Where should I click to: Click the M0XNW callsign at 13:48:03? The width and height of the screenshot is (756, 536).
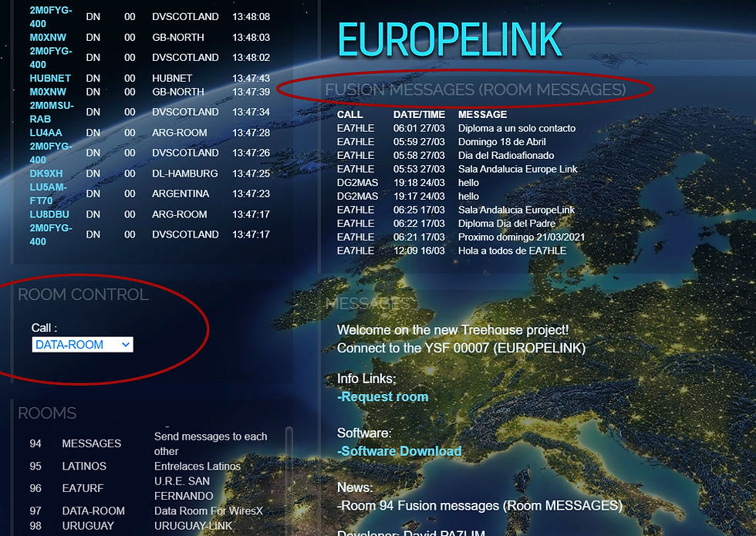coord(48,37)
